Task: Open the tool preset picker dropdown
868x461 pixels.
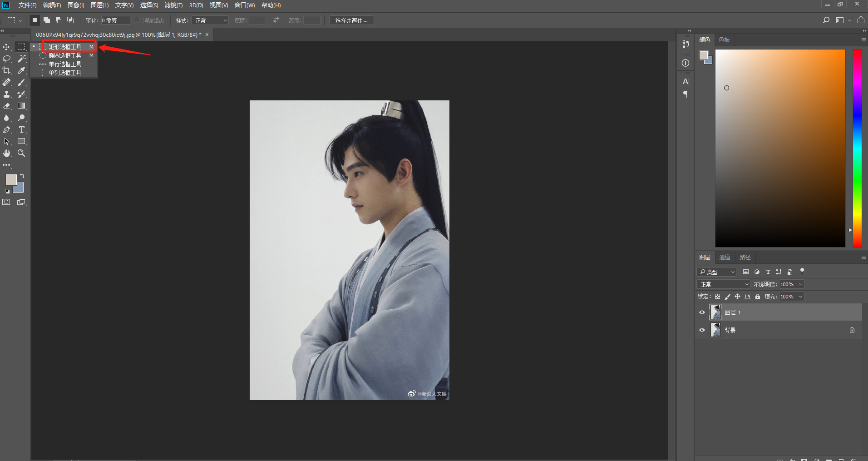Action: pyautogui.click(x=15, y=20)
